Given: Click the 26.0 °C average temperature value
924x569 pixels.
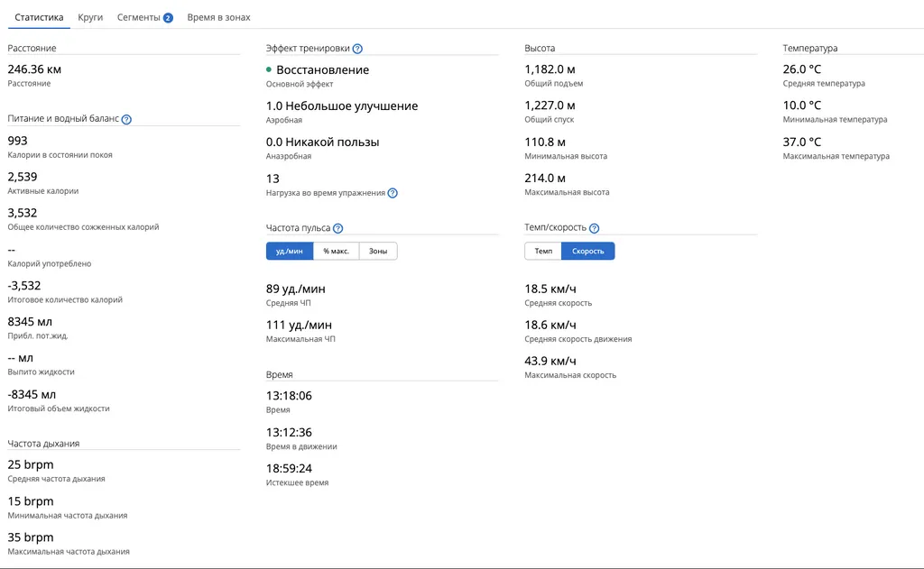Looking at the screenshot, I should pyautogui.click(x=802, y=69).
